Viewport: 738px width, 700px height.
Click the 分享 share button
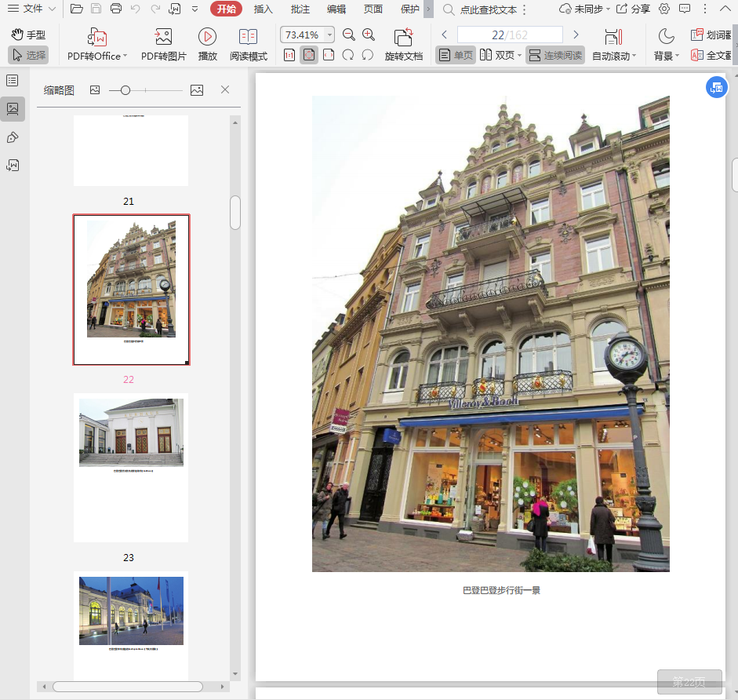click(x=633, y=9)
